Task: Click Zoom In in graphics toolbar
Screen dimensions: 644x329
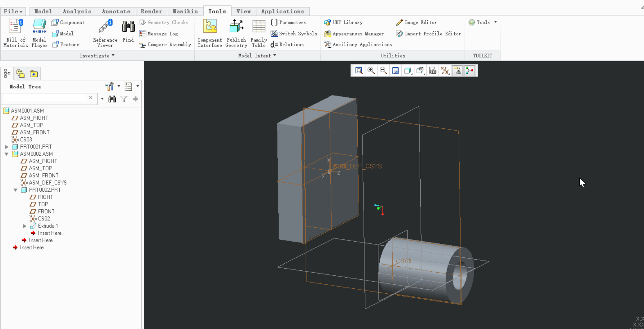Action: coord(371,70)
